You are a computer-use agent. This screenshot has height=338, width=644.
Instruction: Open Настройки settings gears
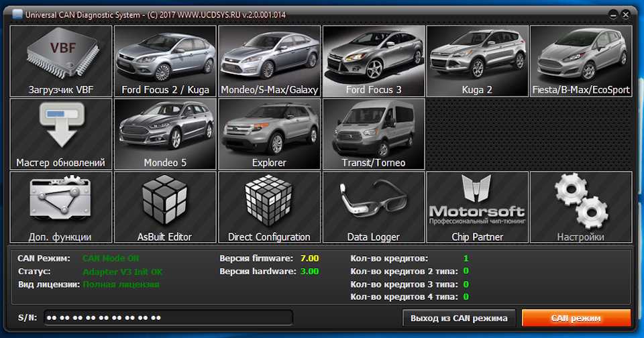click(x=581, y=207)
